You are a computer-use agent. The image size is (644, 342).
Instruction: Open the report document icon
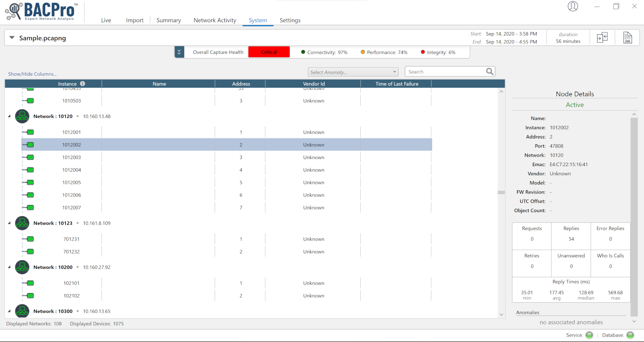pyautogui.click(x=627, y=37)
